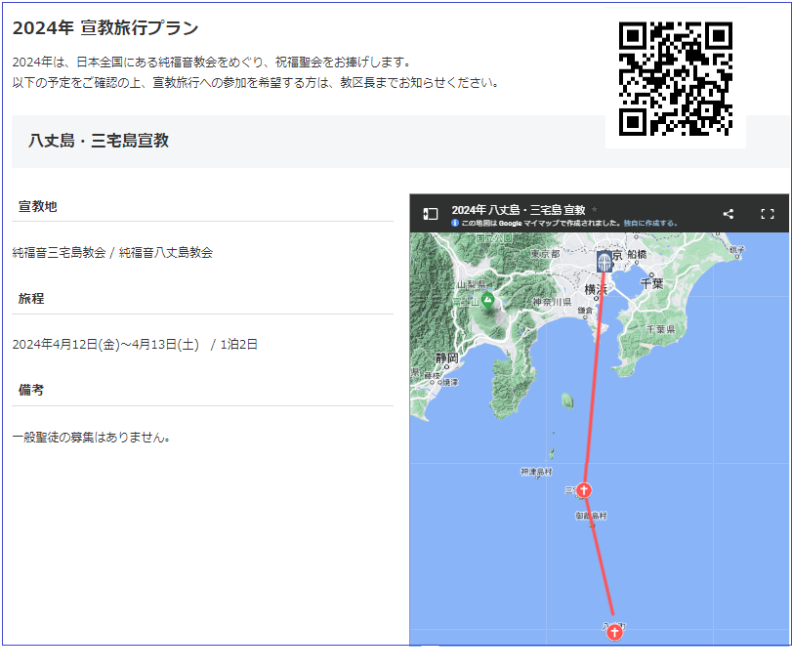Click the 旅程 heading
The image size is (792, 672).
click(x=31, y=299)
